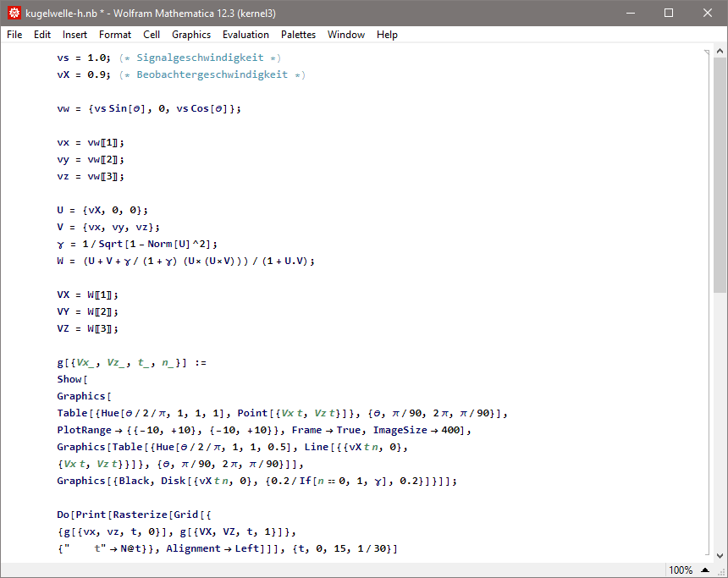Click the 'Graphics[{Black, Disk' line
Viewport: 728px width, 578px height.
point(256,481)
